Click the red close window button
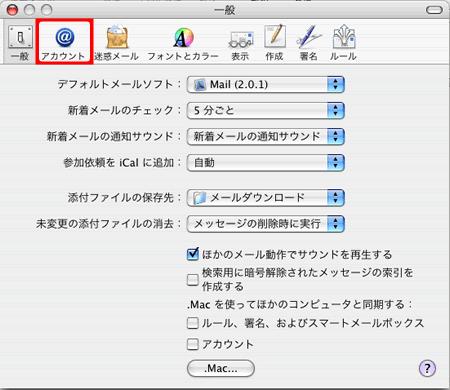This screenshot has height=390, width=450. pyautogui.click(x=12, y=10)
